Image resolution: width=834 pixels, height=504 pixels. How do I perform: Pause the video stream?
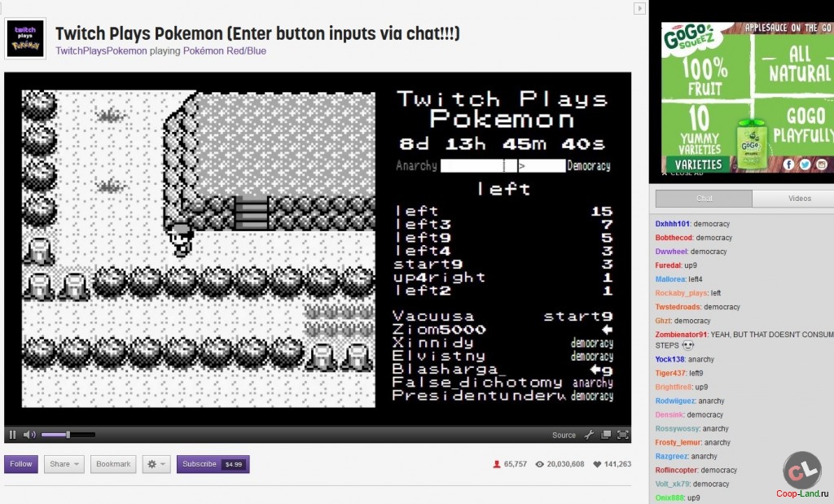coord(13,435)
